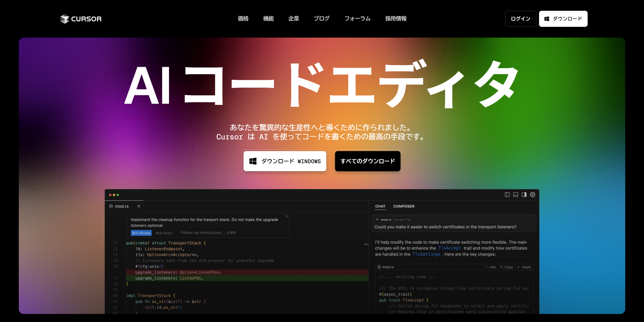644x322 pixels.
Task: Toggle the secondary sidebar visibility icon
Action: pos(524,195)
